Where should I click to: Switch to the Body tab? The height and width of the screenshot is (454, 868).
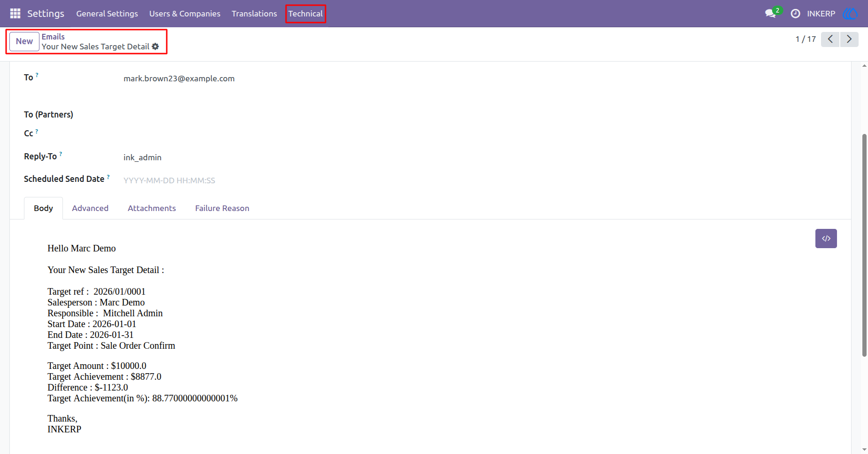43,208
